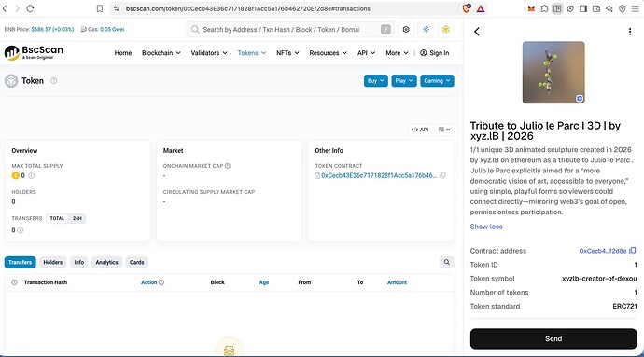Image resolution: width=644 pixels, height=357 pixels.
Task: Click the magnifier icon in search bar
Action: coord(195,30)
